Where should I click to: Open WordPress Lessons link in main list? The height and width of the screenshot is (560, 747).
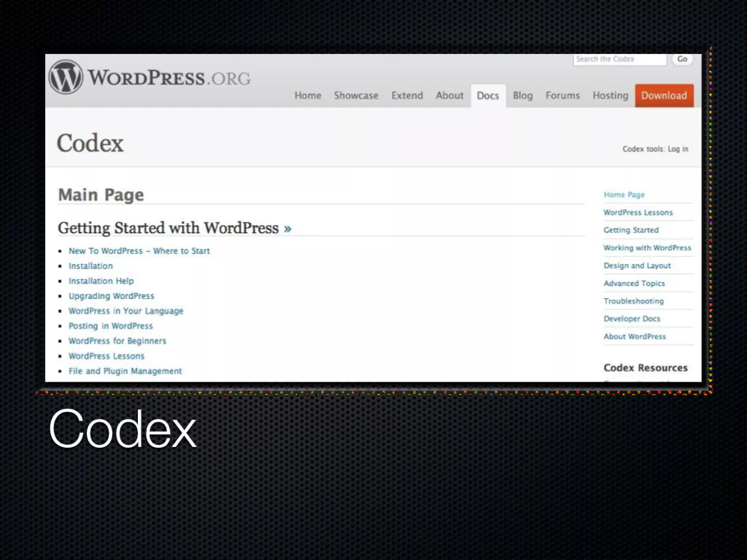pos(107,356)
